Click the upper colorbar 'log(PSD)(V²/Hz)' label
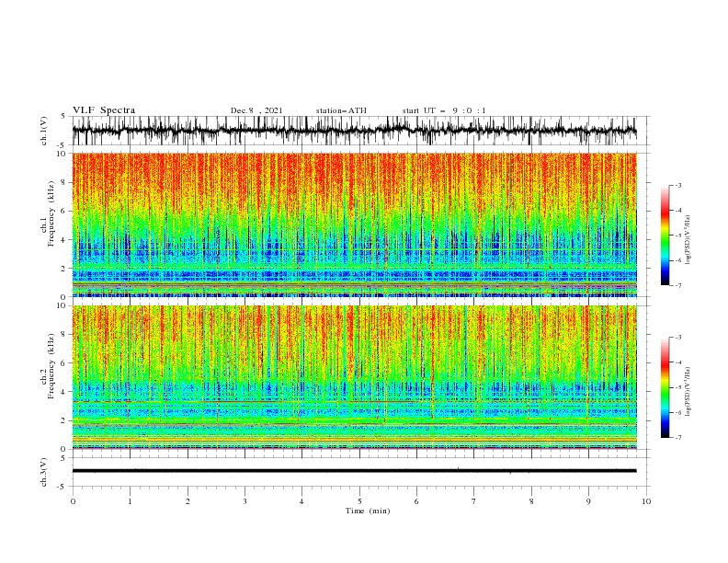728x563 pixels. (688, 240)
